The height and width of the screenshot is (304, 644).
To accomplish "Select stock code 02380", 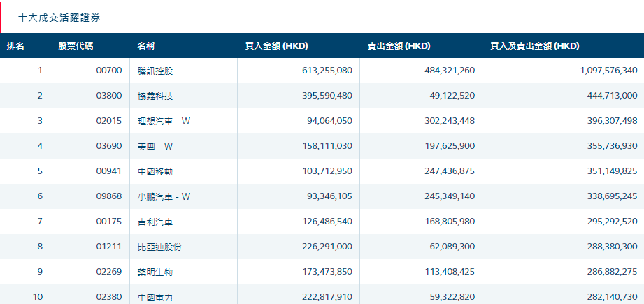I will coord(109,297).
